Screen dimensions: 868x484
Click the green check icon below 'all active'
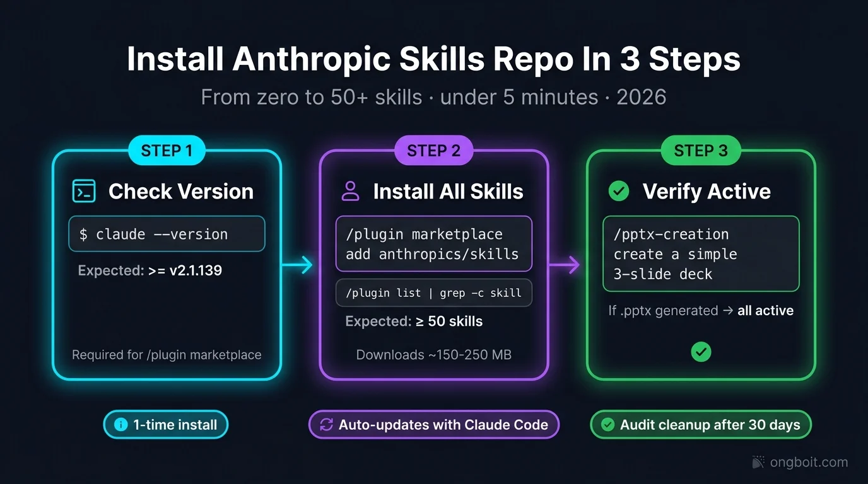coord(701,352)
